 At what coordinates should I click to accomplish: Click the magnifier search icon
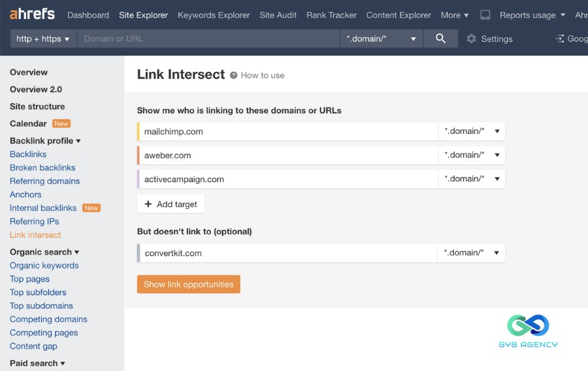[x=440, y=39]
